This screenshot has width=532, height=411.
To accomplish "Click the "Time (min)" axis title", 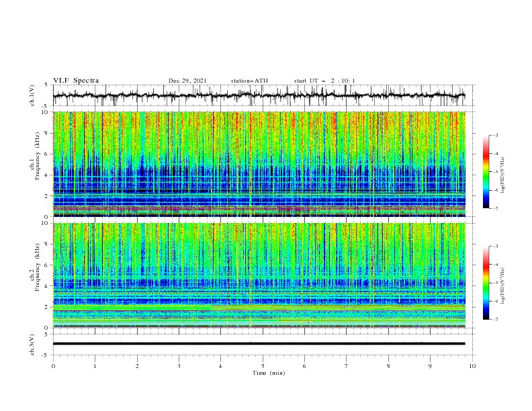I will (x=269, y=373).
